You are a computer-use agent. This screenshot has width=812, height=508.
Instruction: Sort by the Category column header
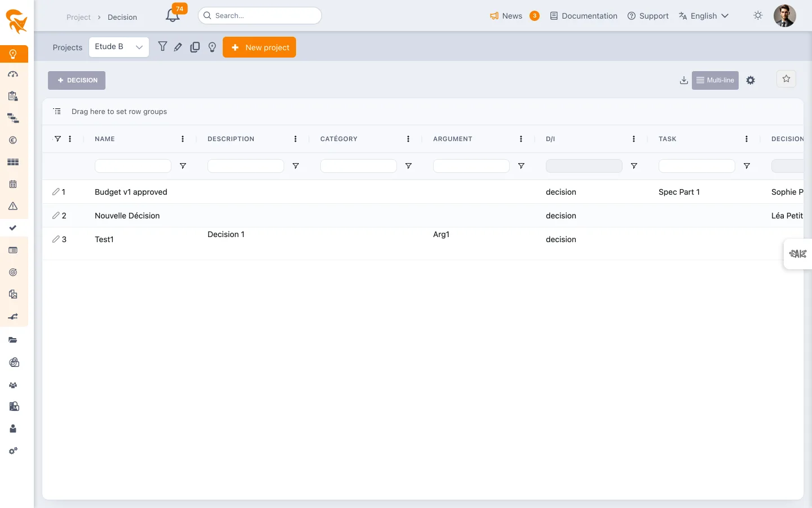[339, 139]
